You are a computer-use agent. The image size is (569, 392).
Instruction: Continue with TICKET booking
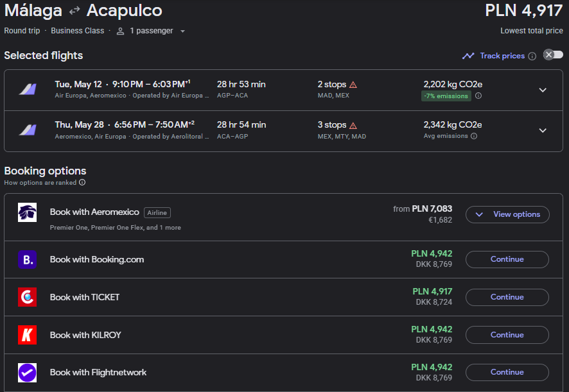coord(507,297)
